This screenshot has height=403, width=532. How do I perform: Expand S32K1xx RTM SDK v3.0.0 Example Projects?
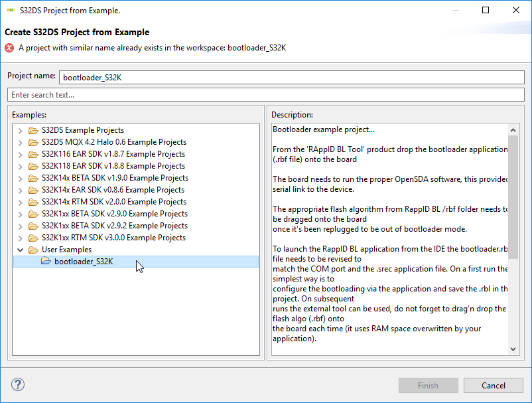pos(21,238)
